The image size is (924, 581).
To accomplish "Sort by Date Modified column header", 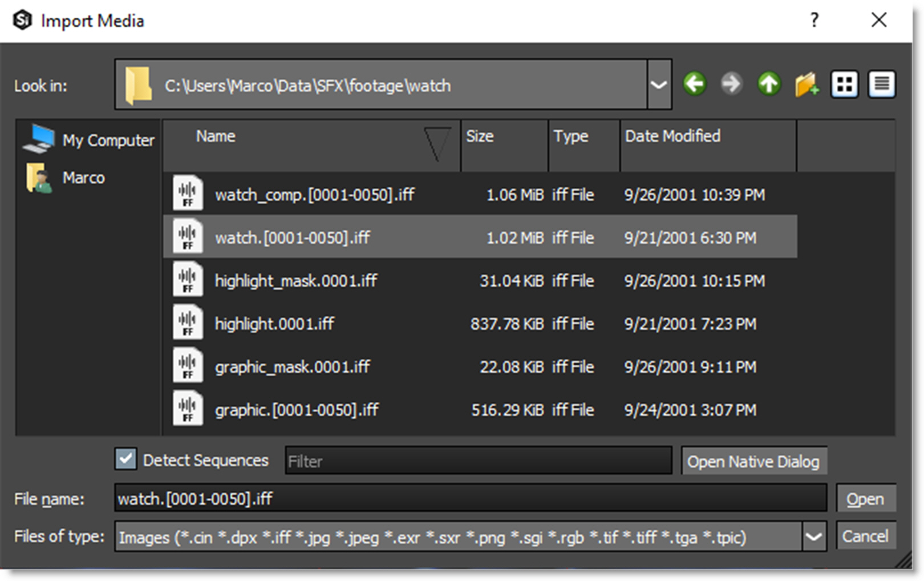I will click(672, 136).
